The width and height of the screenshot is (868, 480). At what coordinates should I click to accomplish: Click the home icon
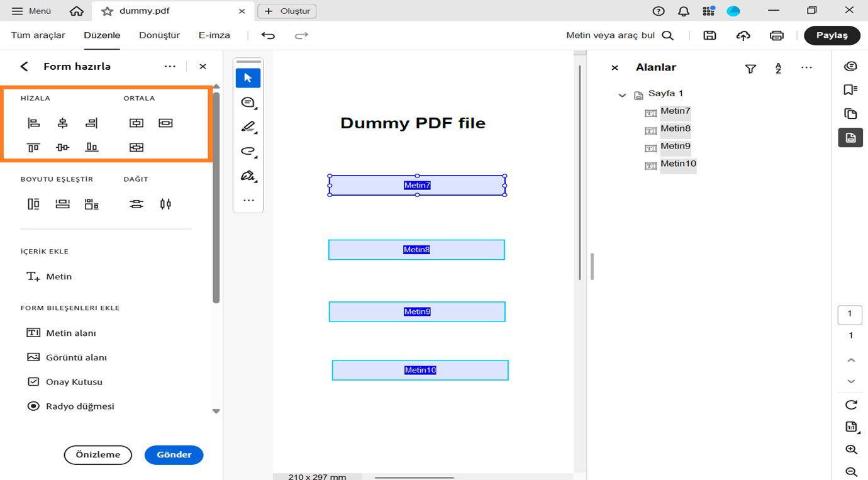77,11
